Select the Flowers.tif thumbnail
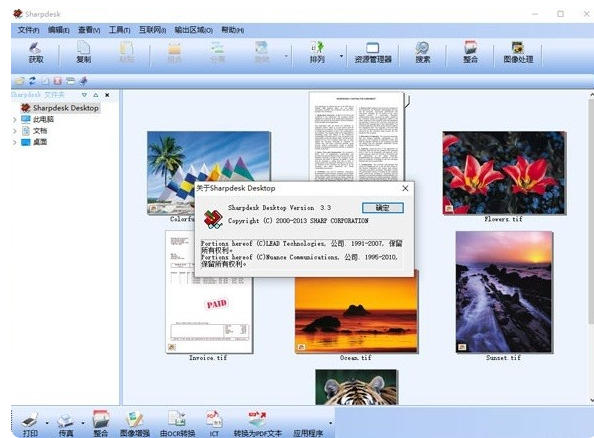The image size is (594, 438). point(504,173)
